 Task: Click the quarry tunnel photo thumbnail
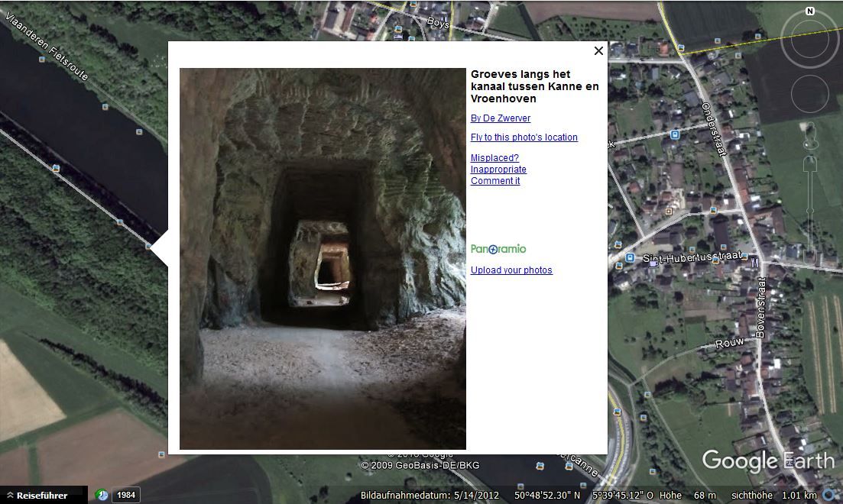coord(323,258)
